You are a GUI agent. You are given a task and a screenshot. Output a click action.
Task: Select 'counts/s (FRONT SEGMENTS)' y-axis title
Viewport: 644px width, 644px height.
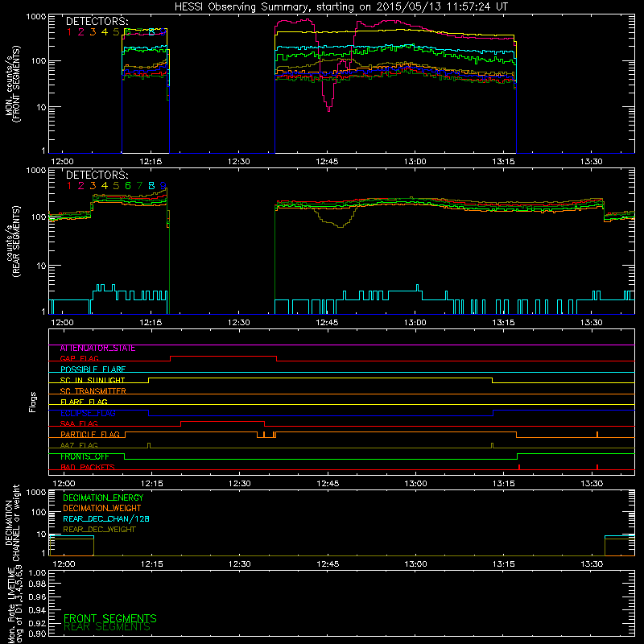coord(12,84)
